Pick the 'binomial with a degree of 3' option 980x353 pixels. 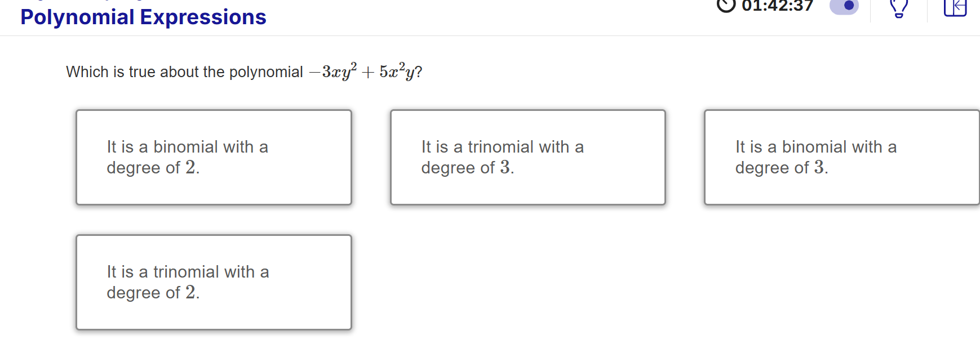(841, 158)
